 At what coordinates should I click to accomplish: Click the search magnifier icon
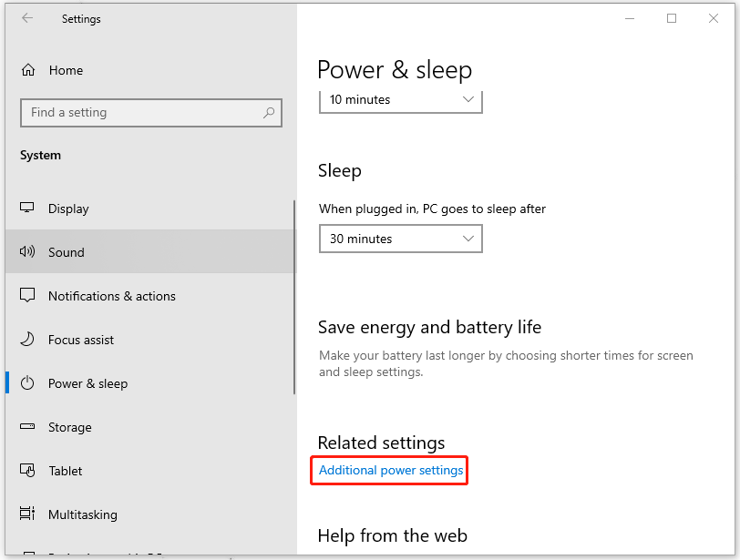coord(268,112)
